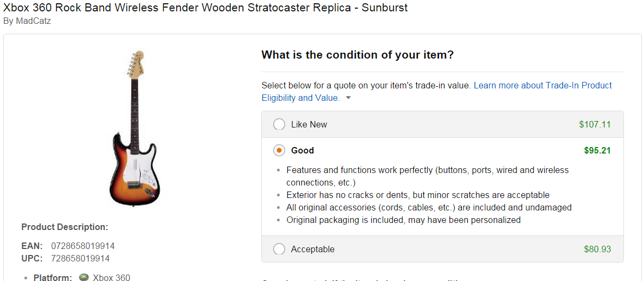The height and width of the screenshot is (281, 644).
Task: Click the 'What is the condition' heading
Action: pyautogui.click(x=357, y=55)
